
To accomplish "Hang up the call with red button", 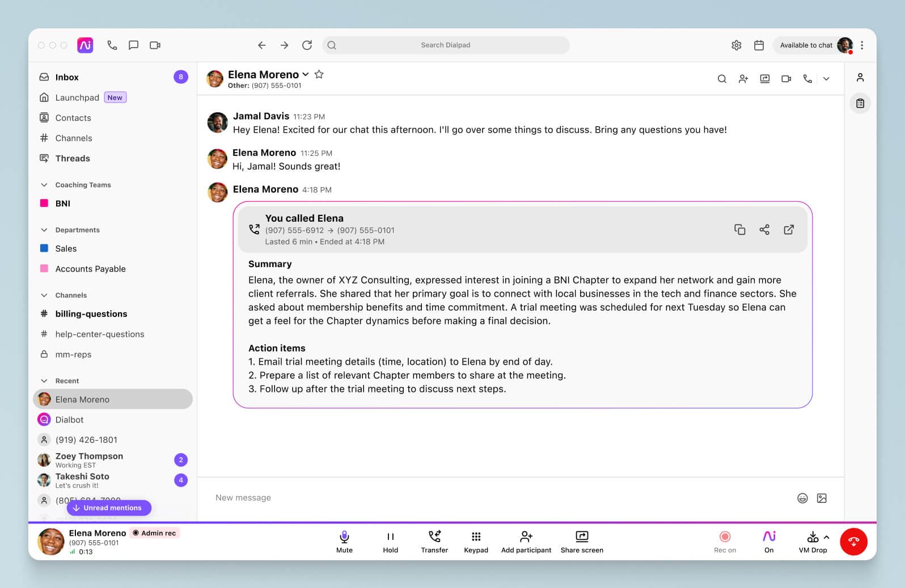I will (x=853, y=542).
